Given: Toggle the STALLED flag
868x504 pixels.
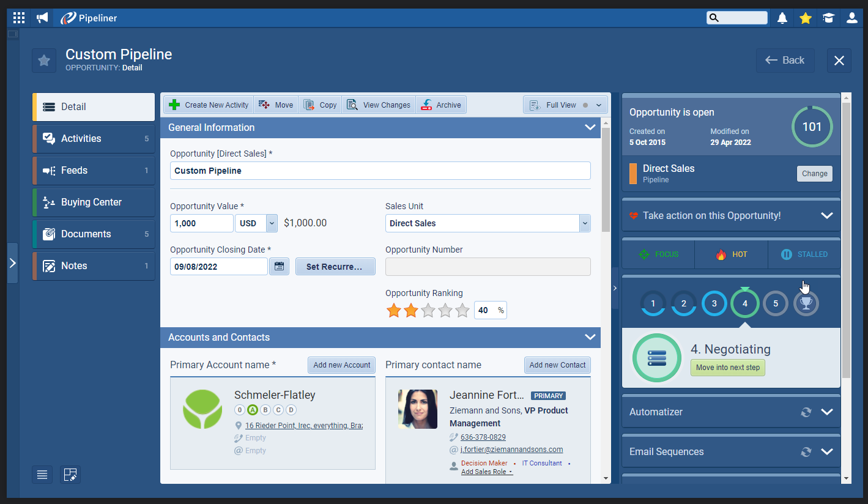Looking at the screenshot, I should click(x=804, y=254).
